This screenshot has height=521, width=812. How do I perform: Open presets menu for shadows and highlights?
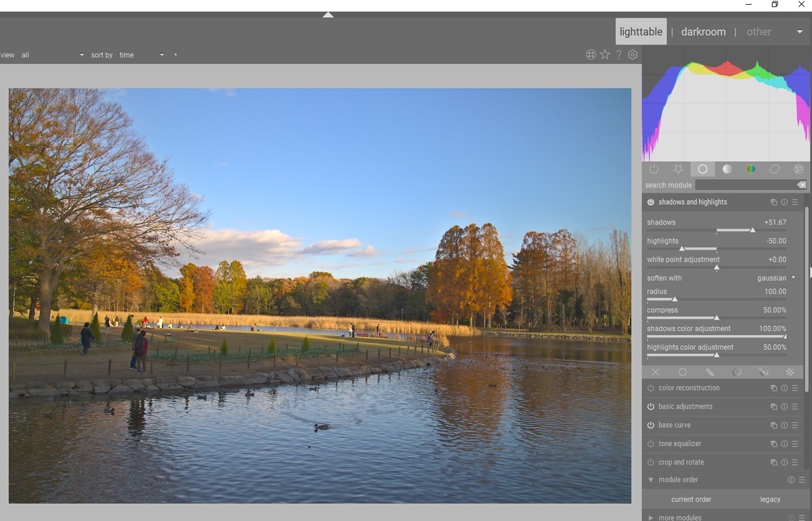[795, 202]
